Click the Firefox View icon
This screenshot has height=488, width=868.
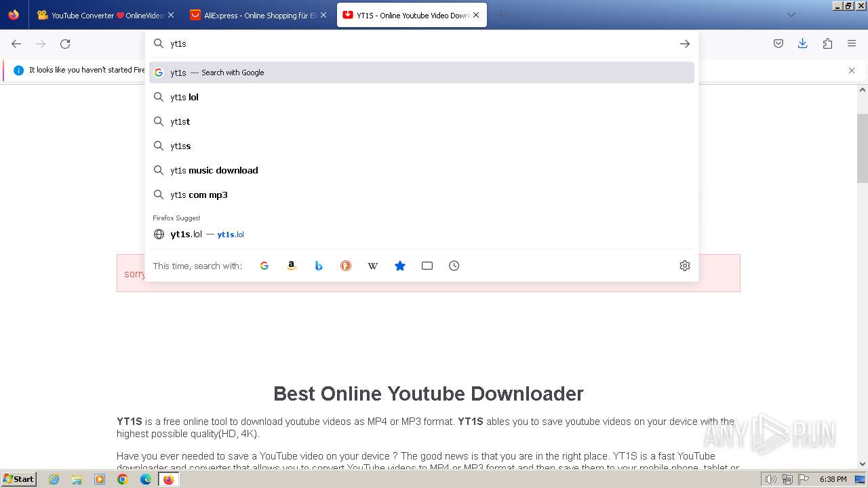pos(14,15)
